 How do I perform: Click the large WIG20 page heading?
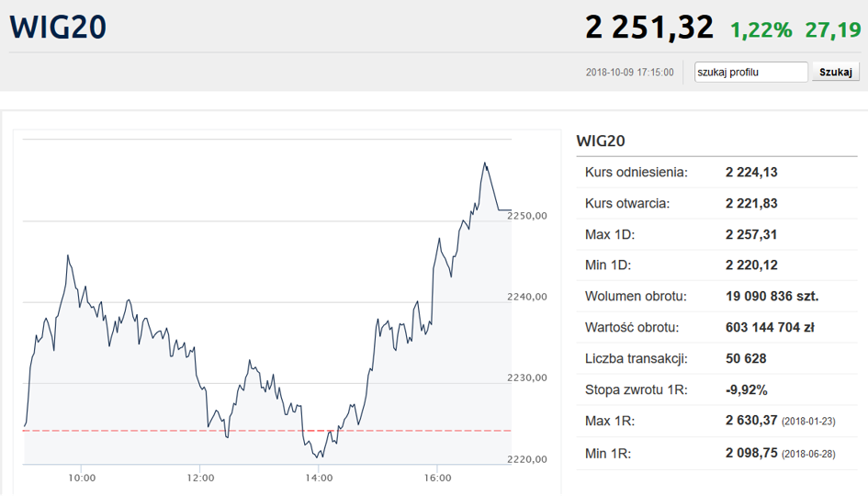[58, 27]
